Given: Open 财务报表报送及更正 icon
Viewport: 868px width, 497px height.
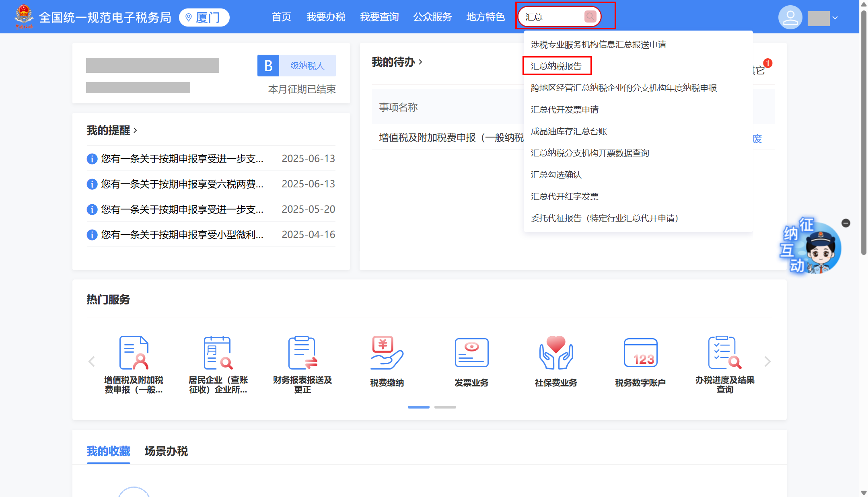Looking at the screenshot, I should pyautogui.click(x=302, y=353).
